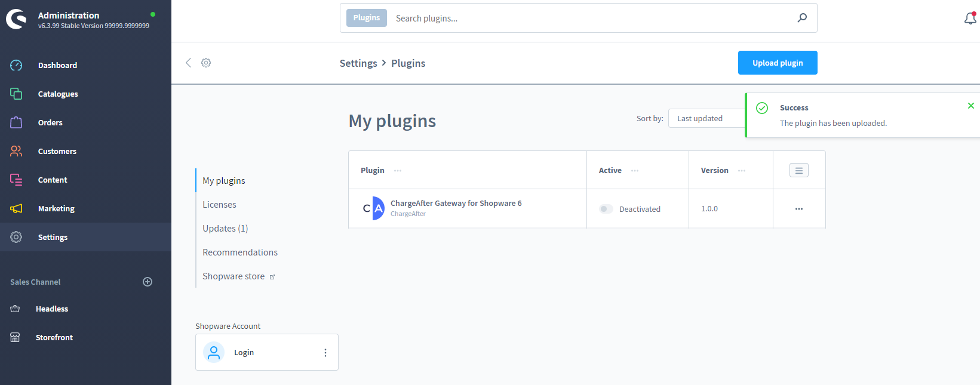The height and width of the screenshot is (385, 980).
Task: Click the ChargeAfter plugin logo
Action: click(x=374, y=208)
